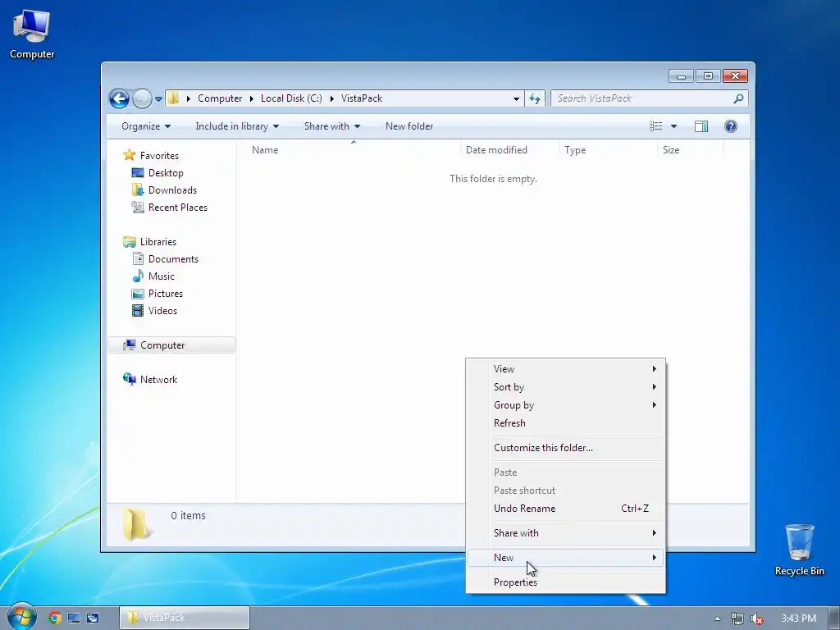Click the Music note icon
This screenshot has width=840, height=630.
[x=138, y=276]
